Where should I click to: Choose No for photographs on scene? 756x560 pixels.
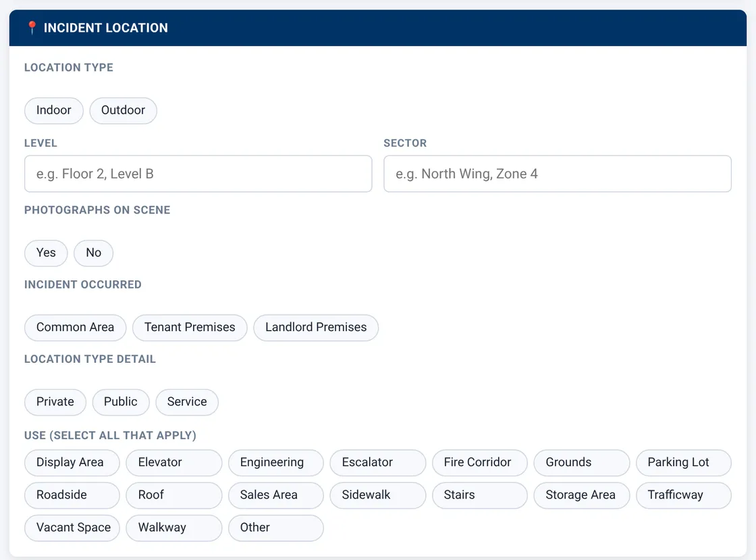(94, 253)
